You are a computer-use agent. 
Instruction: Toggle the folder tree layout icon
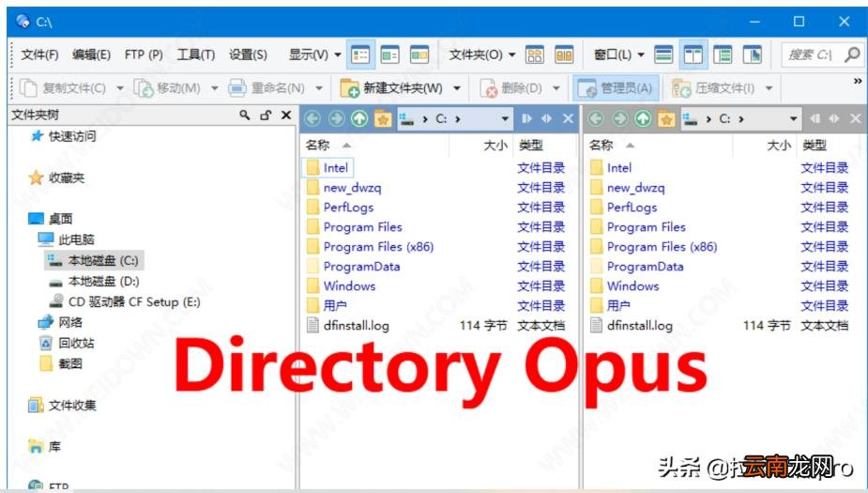[x=723, y=54]
